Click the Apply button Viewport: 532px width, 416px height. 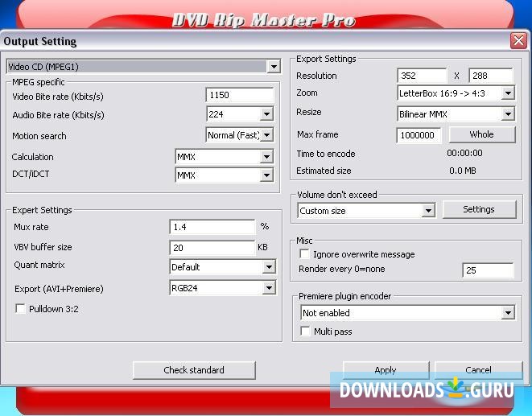coord(386,370)
